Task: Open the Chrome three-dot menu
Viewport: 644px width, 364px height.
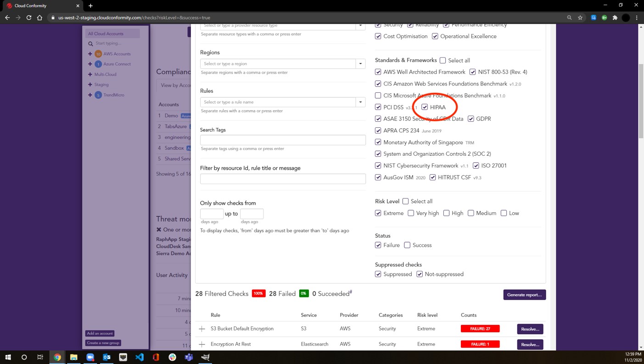Action: [637, 17]
